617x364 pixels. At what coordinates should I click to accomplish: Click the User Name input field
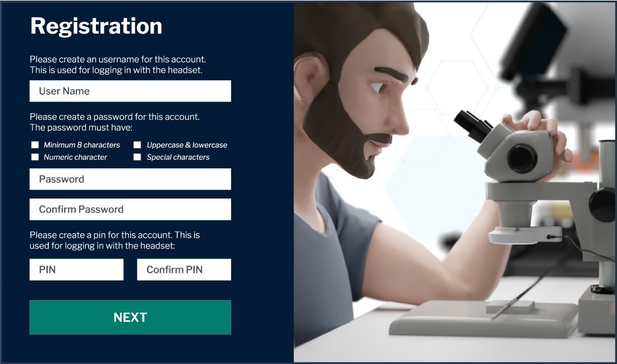pyautogui.click(x=130, y=91)
